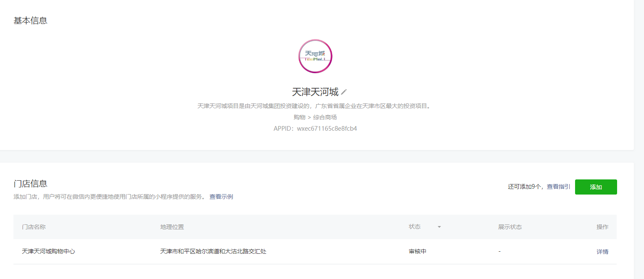The height and width of the screenshot is (279, 644).
Task: Click the 地理位置 column header
Action: coord(172,227)
